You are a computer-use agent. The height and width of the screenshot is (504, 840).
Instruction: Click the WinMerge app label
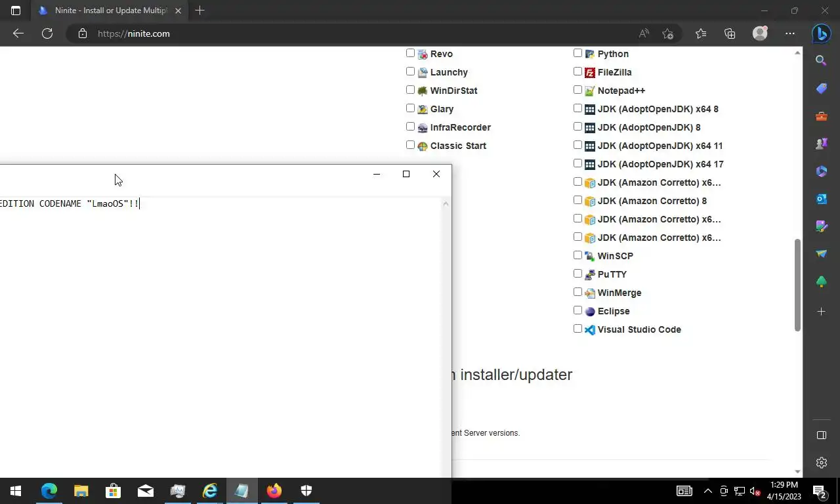(x=619, y=293)
